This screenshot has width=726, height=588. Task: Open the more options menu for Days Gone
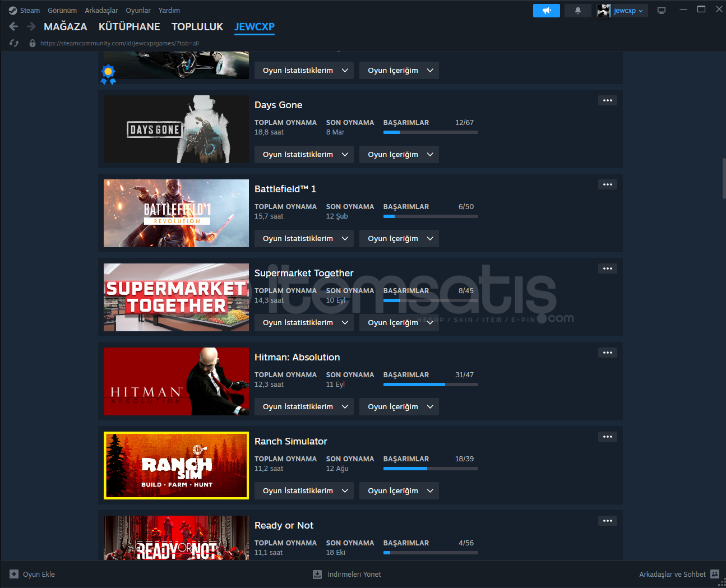pos(608,100)
